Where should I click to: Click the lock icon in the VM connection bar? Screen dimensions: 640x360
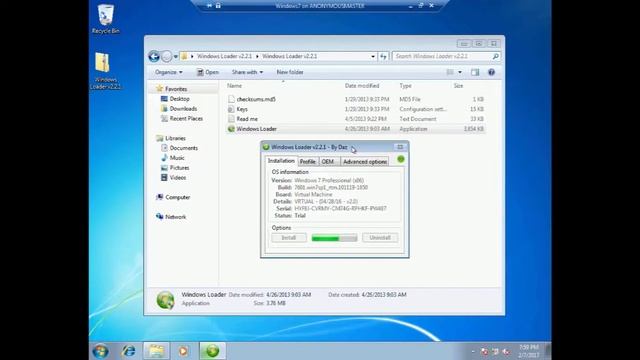218,6
